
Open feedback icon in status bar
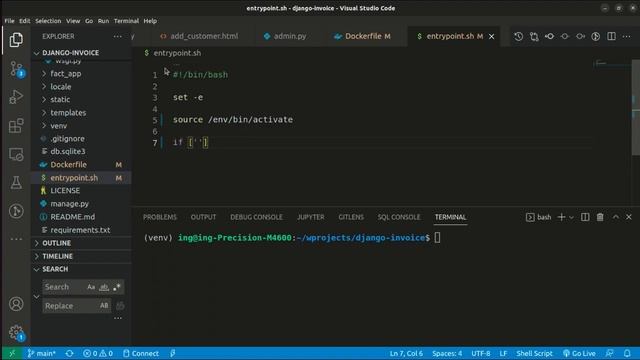(x=610, y=353)
